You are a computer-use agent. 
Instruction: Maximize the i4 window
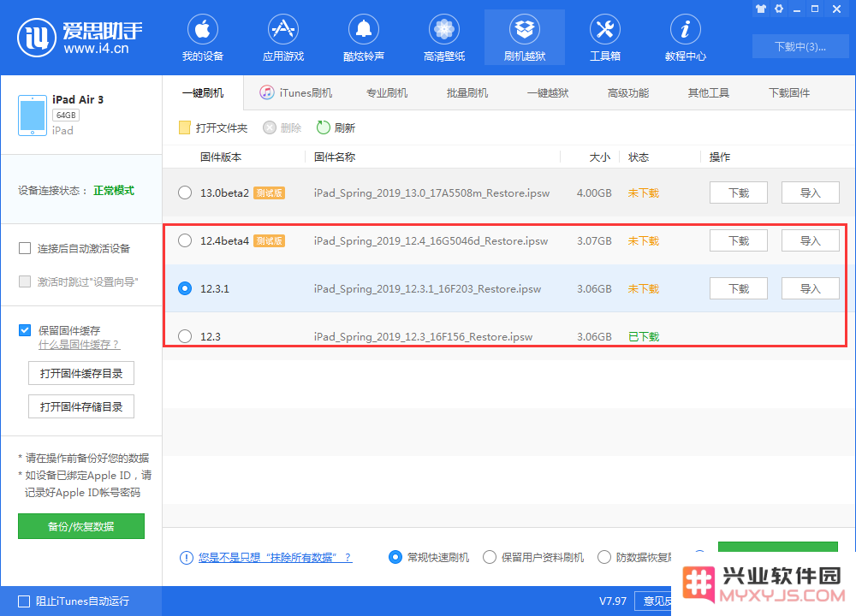(815, 9)
